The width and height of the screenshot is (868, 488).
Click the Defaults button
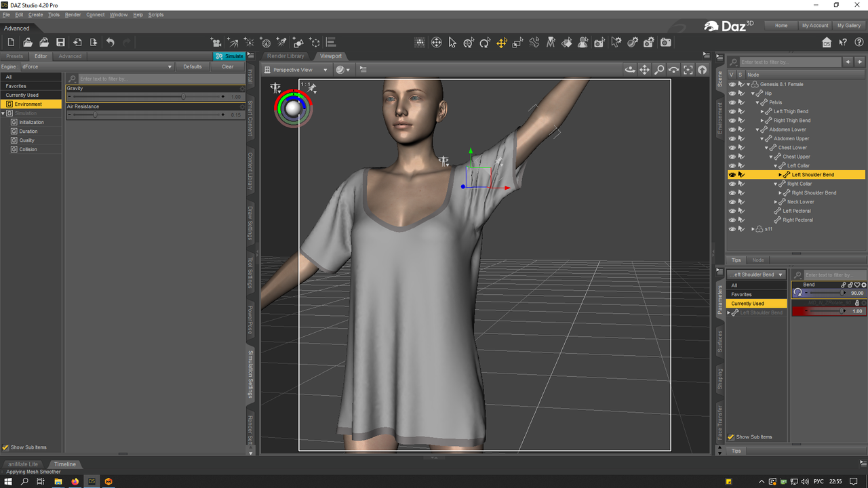coord(193,66)
